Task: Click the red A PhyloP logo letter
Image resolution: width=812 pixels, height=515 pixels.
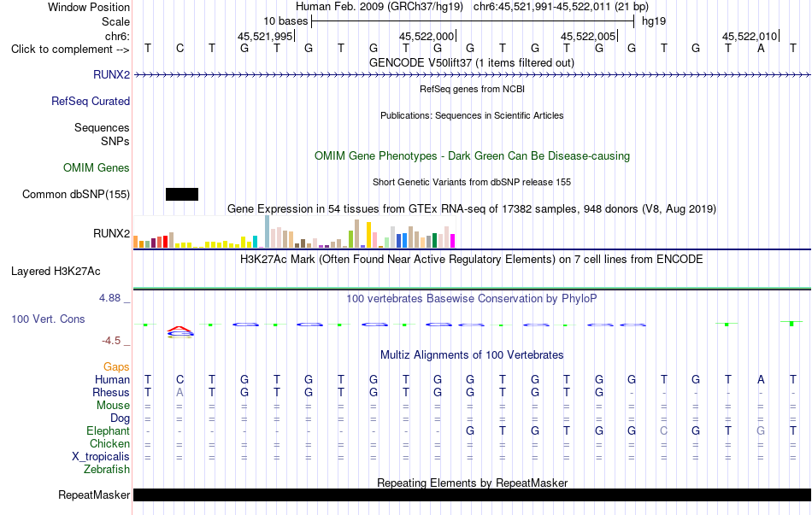Action: [179, 329]
